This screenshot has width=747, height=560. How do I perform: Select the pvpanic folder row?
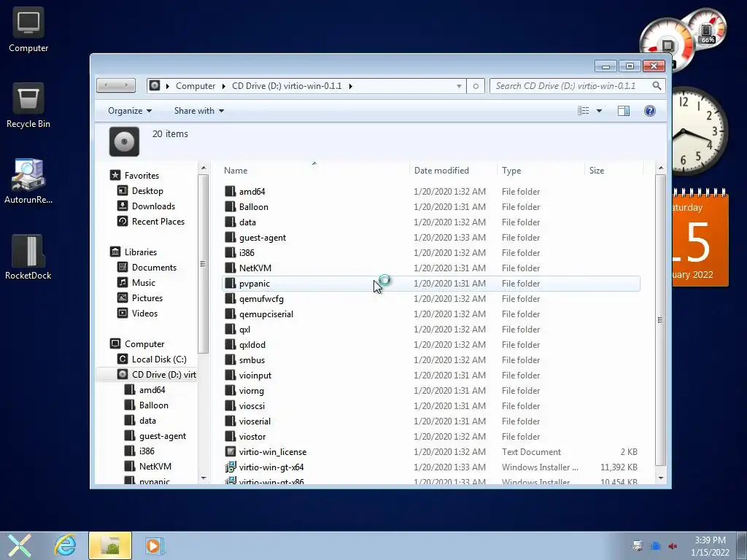tap(430, 284)
